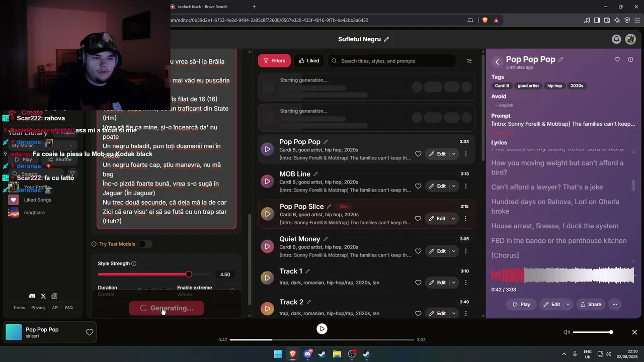Like the MOB Line track
The width and height of the screenshot is (644, 362).
418,186
